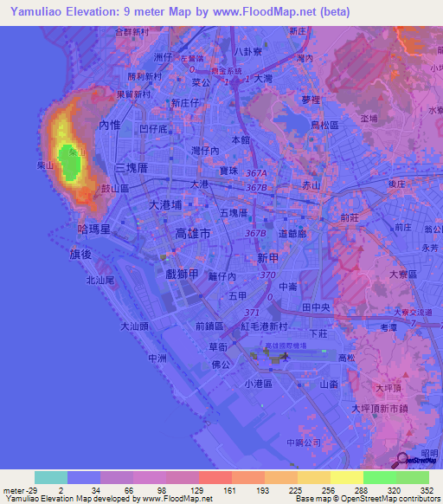Click the 大寮區 district label

tap(403, 275)
